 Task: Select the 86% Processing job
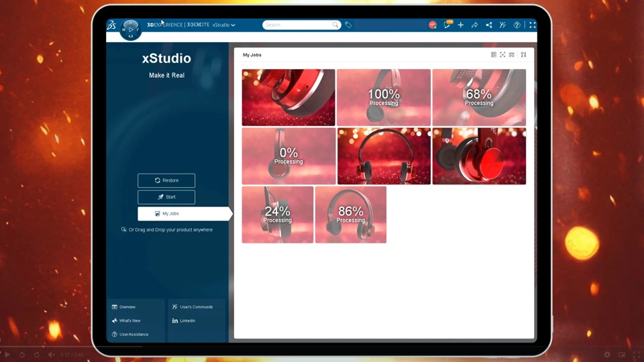[350, 215]
